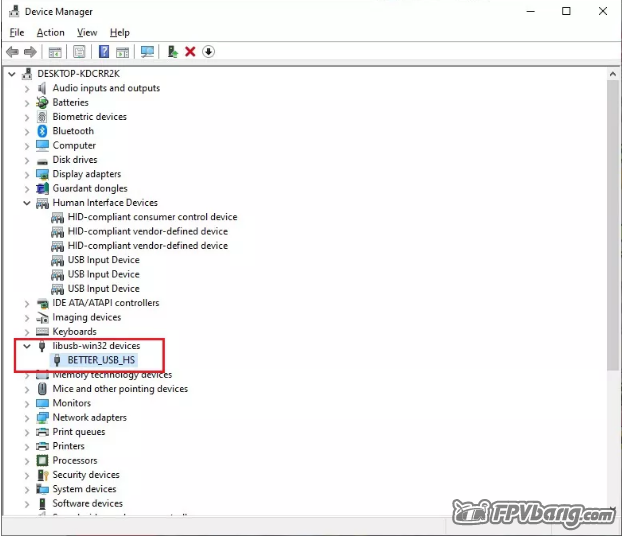Expand the Monitors category
Viewport: 622px width, 536px height.
27,403
